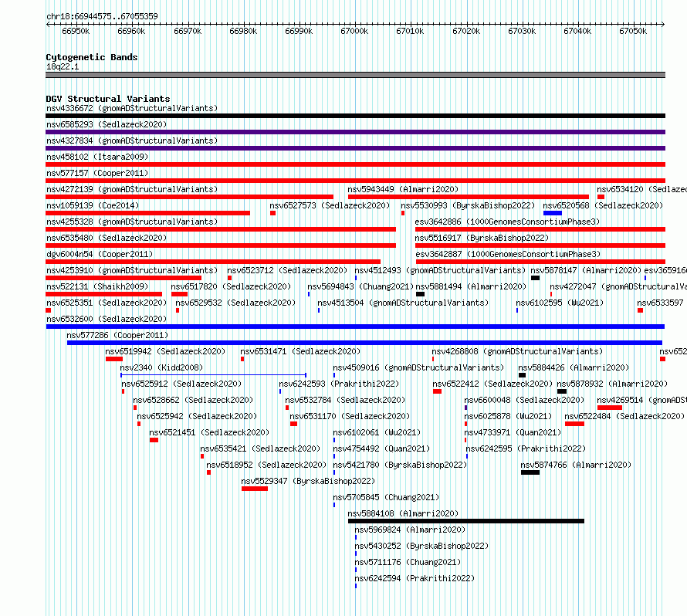Click the black nsv5881494 Almarri2020 bar

tap(420, 294)
